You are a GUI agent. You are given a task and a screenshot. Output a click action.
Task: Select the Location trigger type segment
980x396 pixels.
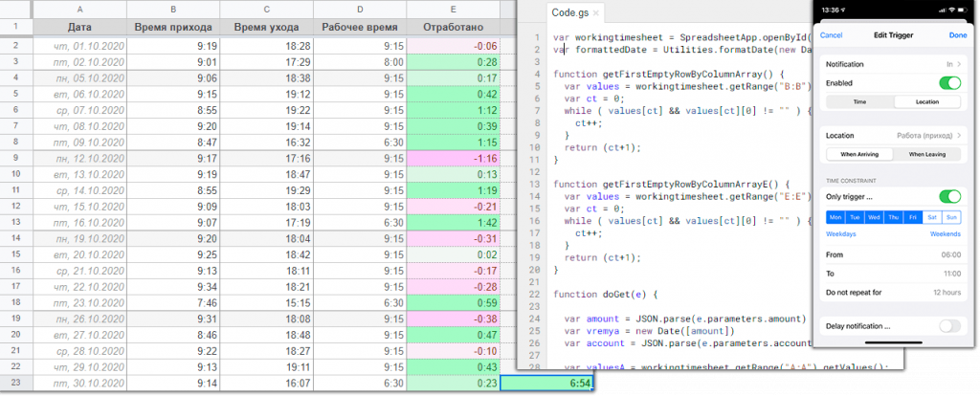926,101
